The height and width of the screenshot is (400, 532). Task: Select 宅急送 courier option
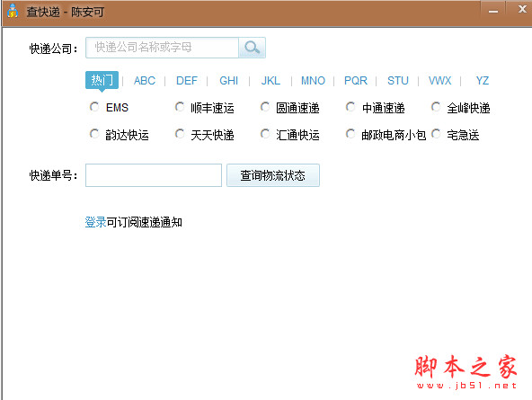point(436,134)
